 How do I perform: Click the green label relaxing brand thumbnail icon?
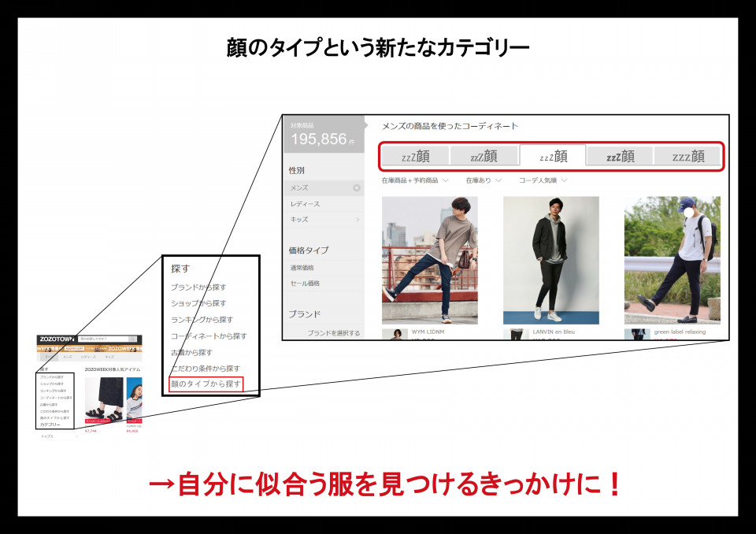point(637,334)
